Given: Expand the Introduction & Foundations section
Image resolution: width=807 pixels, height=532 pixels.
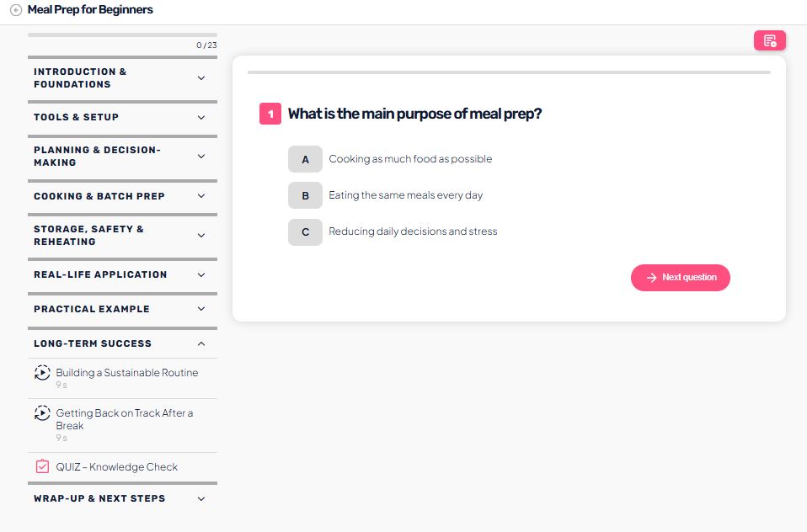Looking at the screenshot, I should [200, 78].
